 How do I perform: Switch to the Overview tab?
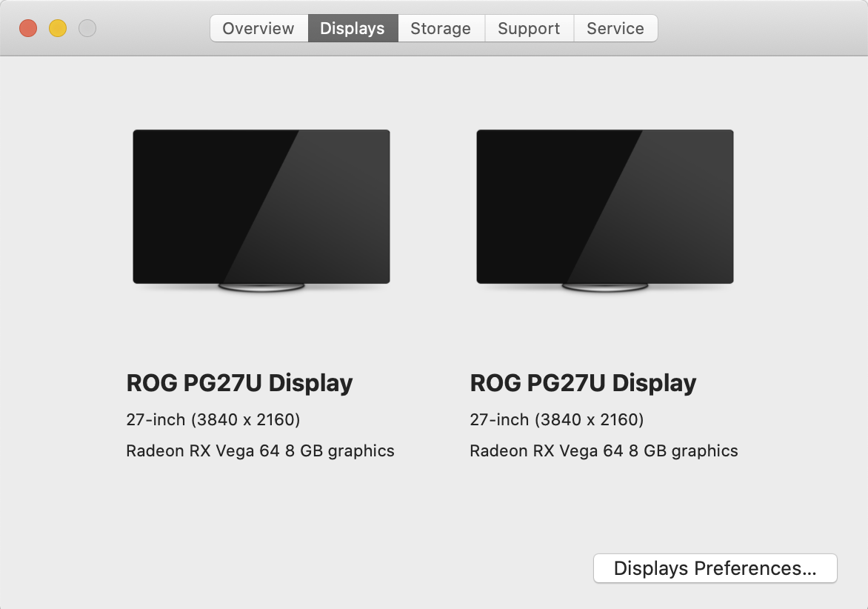click(x=258, y=29)
